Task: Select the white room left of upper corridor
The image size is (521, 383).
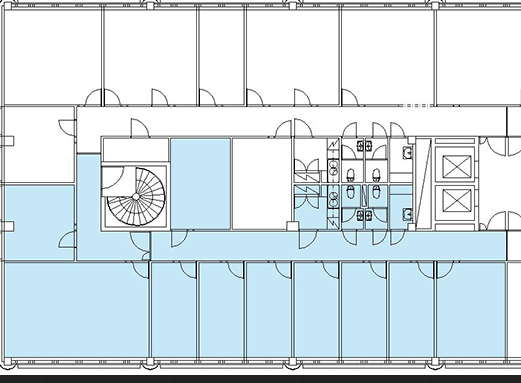Action: 39,145
